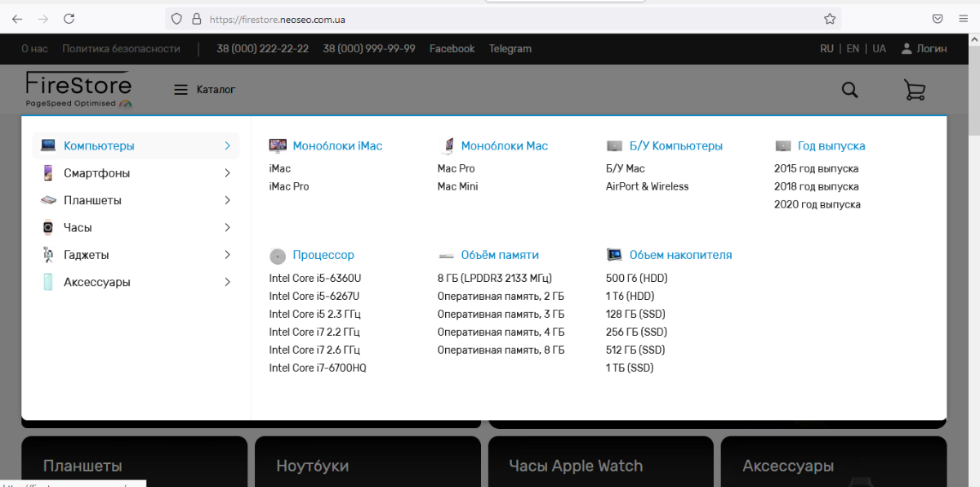Switch site language to RU

(826, 49)
